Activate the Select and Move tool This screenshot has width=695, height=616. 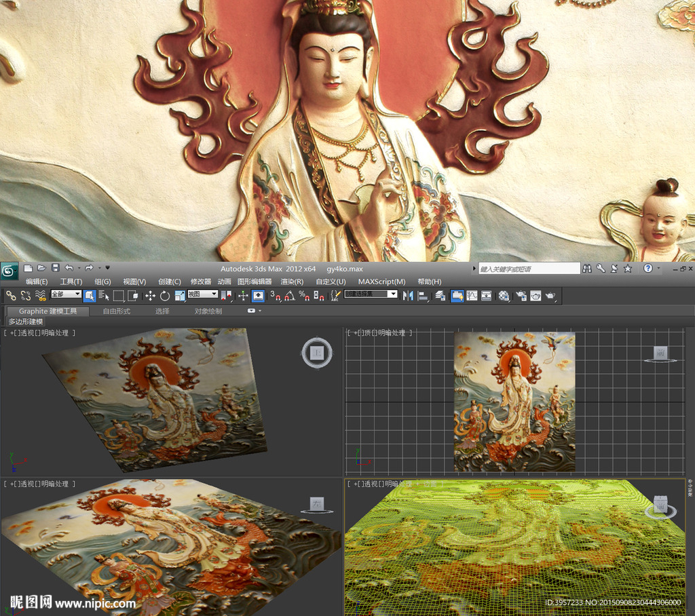150,296
